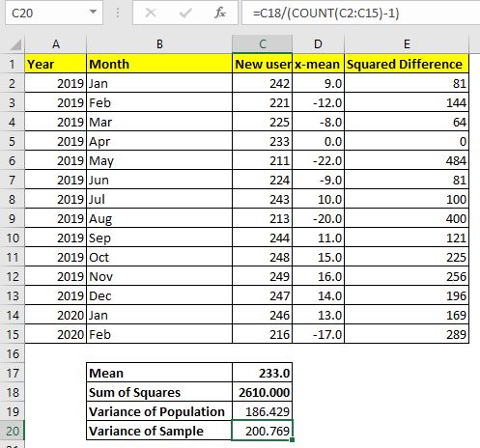This screenshot has width=480, height=448.
Task: Select the cell showing 400
Action: pos(407,218)
